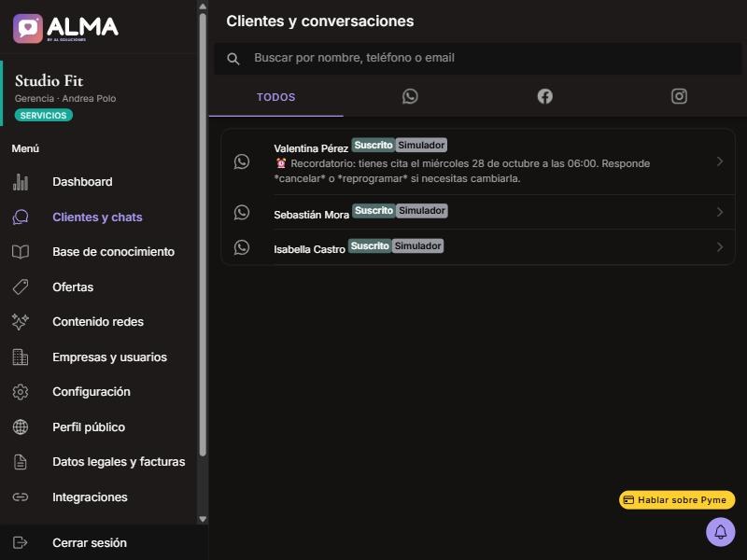This screenshot has height=560, width=747.
Task: Click the Ofertas tag icon
Action: pyautogui.click(x=21, y=287)
